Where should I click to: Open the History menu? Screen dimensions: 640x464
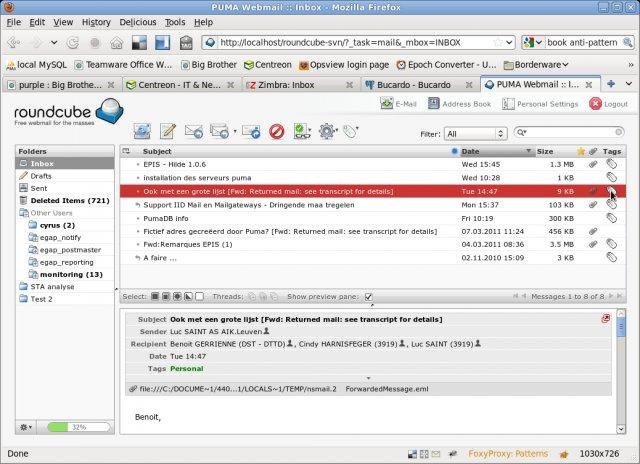(x=96, y=22)
